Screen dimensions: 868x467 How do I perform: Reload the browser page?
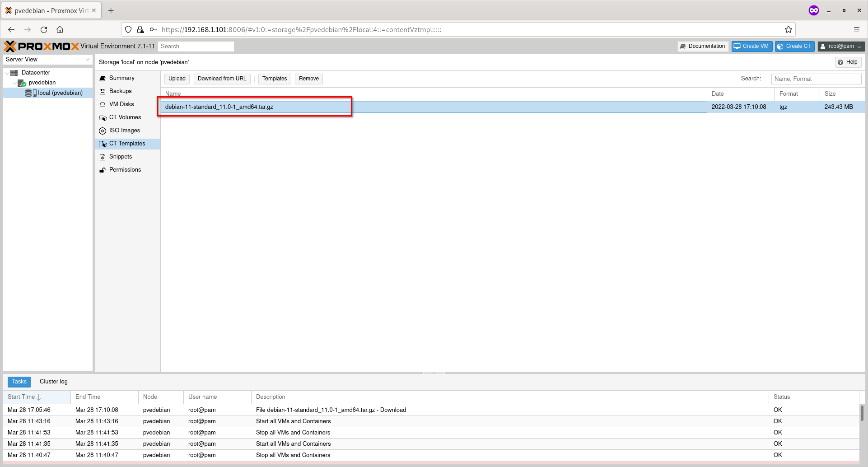(44, 30)
